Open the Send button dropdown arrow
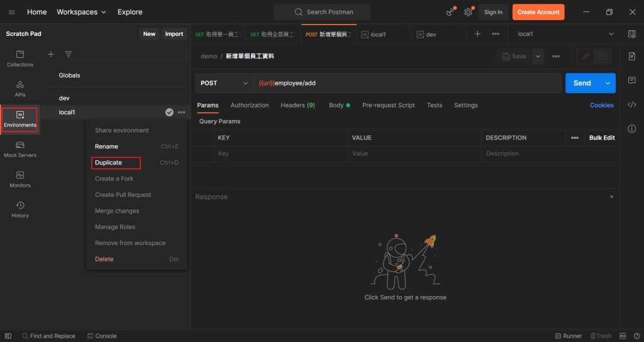 [x=608, y=83]
